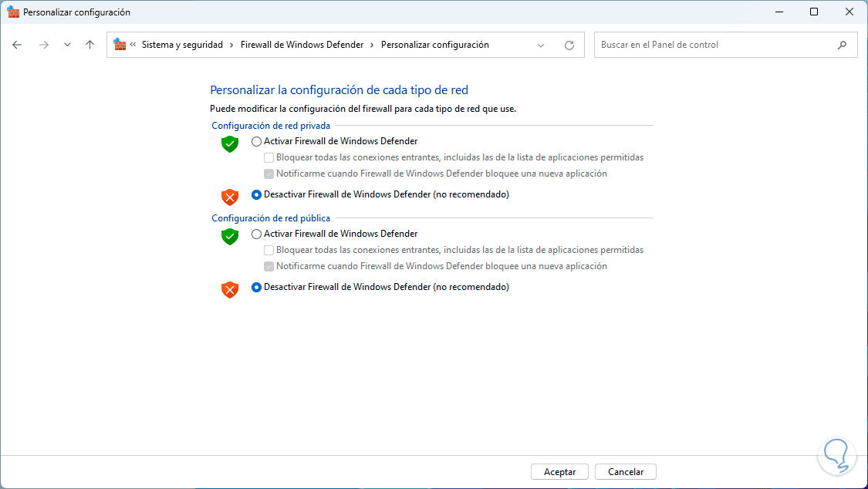The image size is (868, 489).
Task: Open the Firewall de Windows Defender breadcrumb
Action: pos(302,45)
